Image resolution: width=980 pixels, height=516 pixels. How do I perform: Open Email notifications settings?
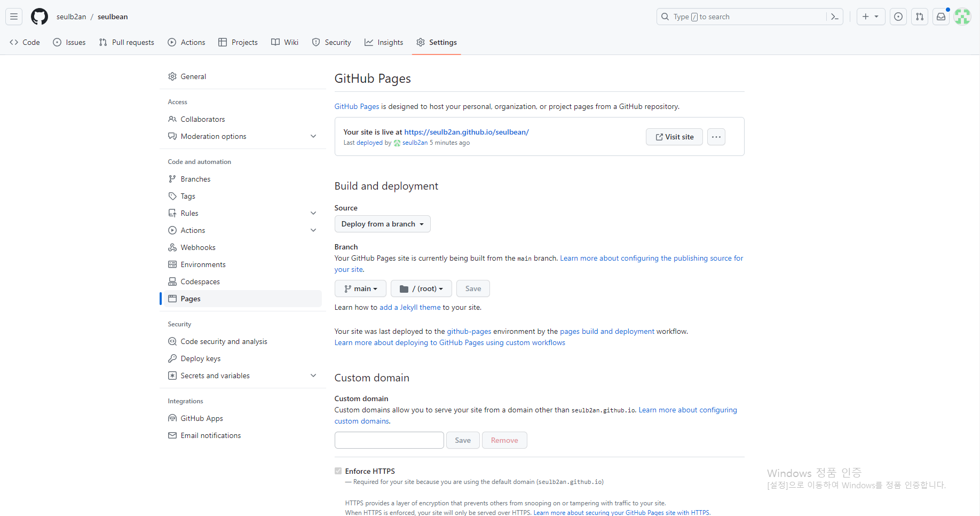coord(243,435)
